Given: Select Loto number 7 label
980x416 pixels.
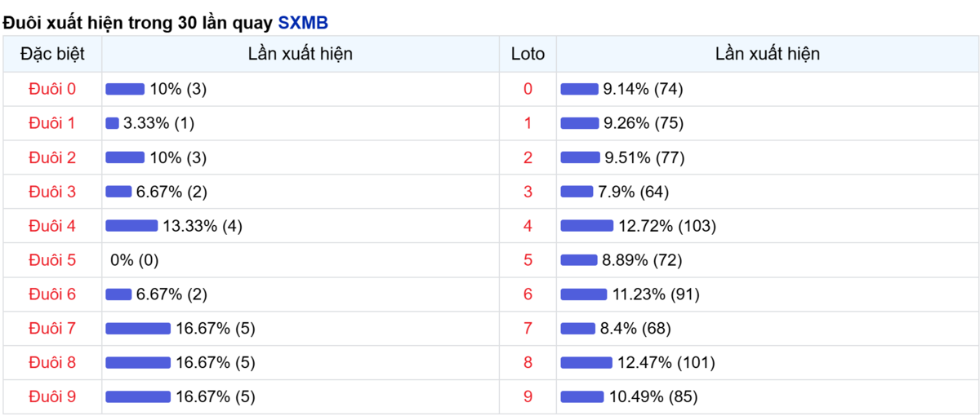Looking at the screenshot, I should coord(528,329).
